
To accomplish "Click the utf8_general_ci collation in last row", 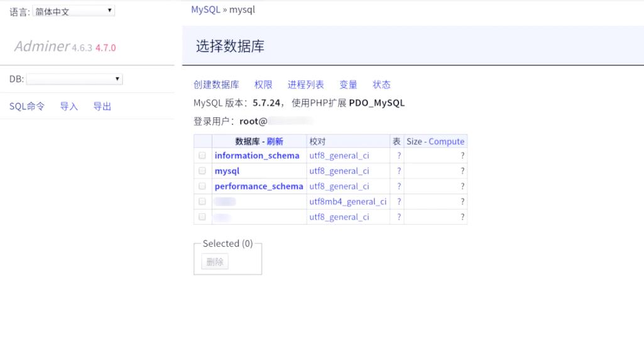I will click(x=339, y=217).
